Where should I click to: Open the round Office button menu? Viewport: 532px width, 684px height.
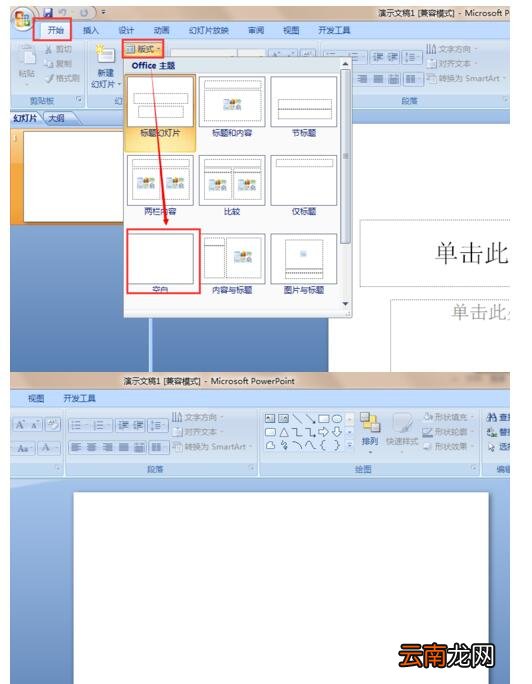[22, 18]
